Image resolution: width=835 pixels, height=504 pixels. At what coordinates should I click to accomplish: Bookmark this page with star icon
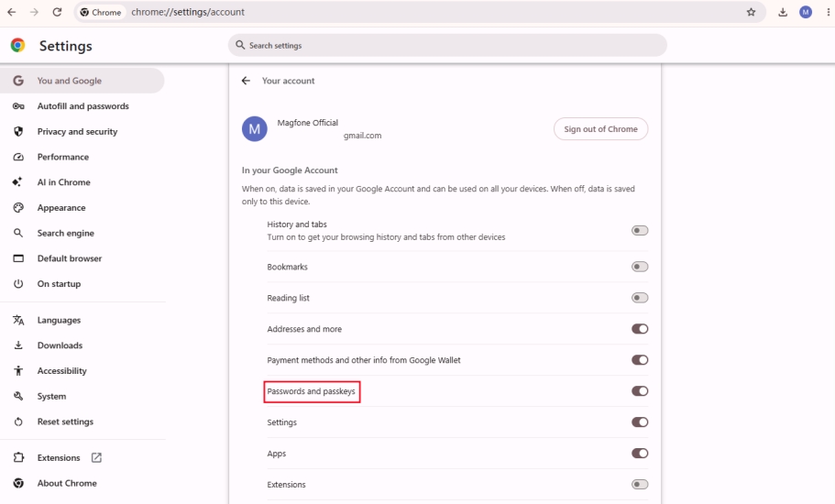pos(751,12)
